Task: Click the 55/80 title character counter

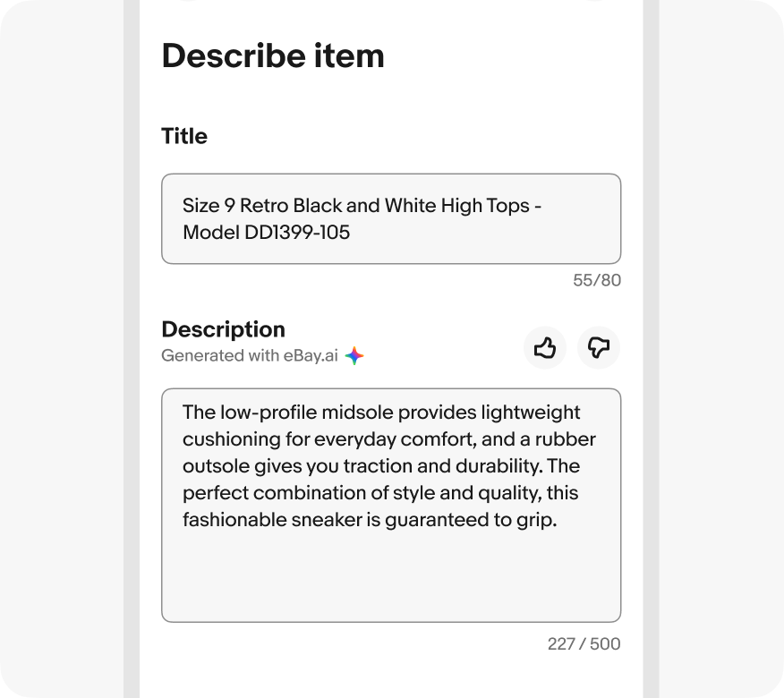Action: point(597,280)
